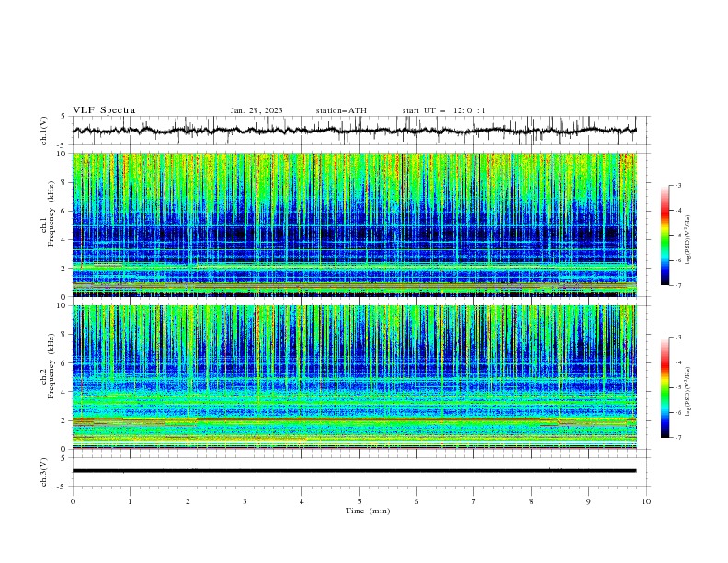Click the time-axis tick label "0"
Image resolution: width=728 pixels, height=563 pixels.
pos(73,501)
